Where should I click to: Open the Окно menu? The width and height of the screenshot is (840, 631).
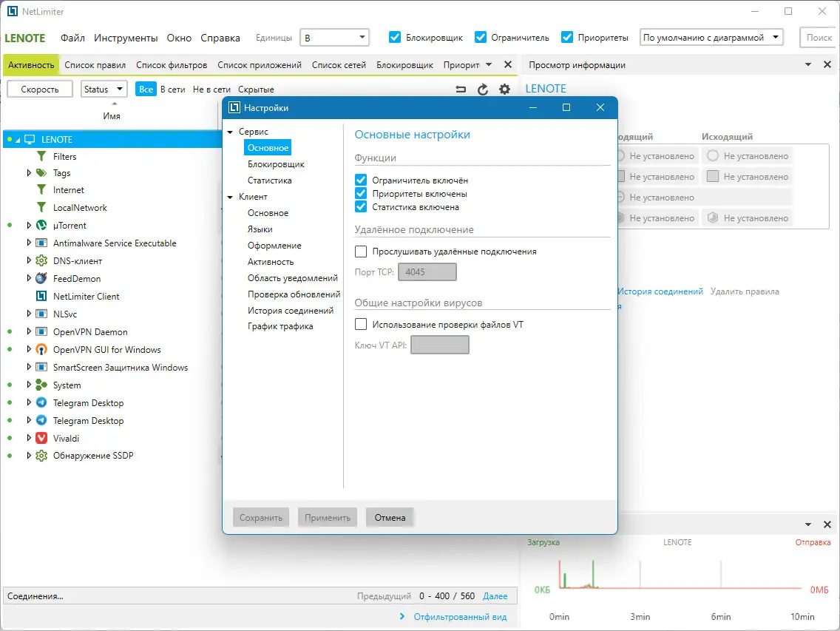click(x=179, y=38)
